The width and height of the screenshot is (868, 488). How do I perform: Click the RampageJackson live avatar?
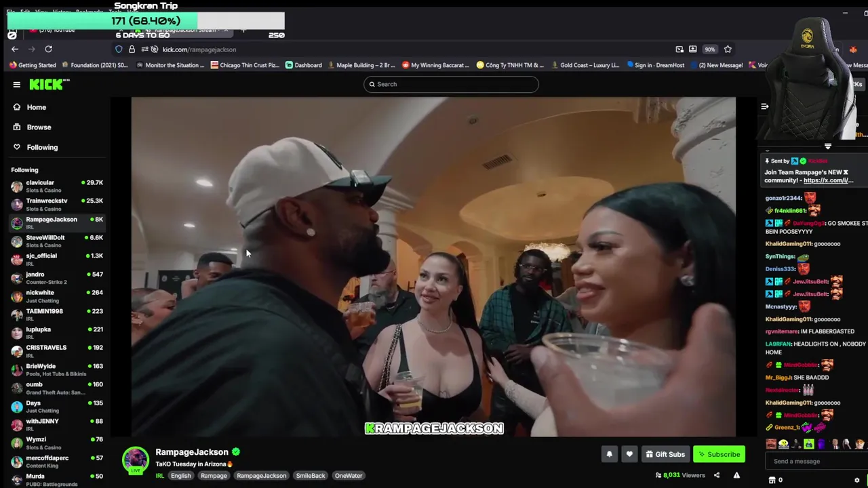tap(135, 460)
